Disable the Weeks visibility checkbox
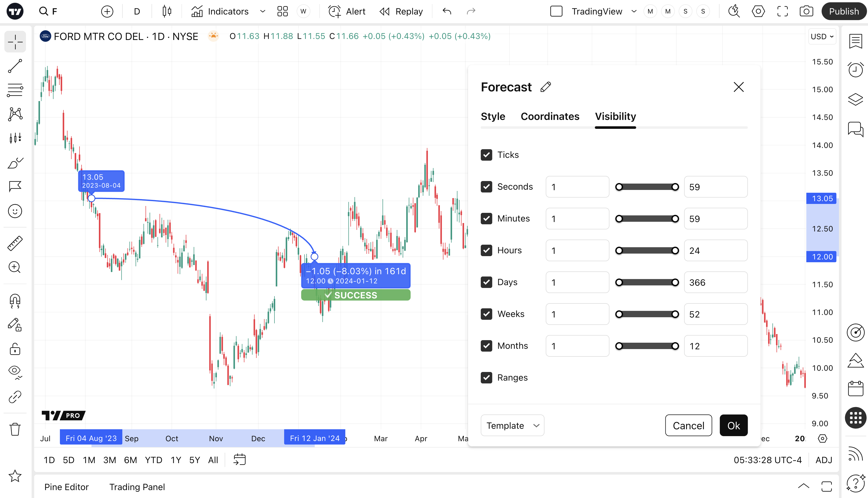Screen dimensions: 868x498 pos(486,314)
